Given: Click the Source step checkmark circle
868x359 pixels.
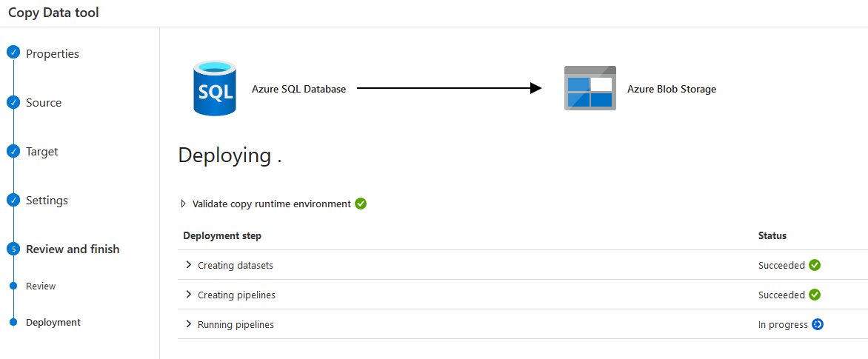Looking at the screenshot, I should point(13,102).
